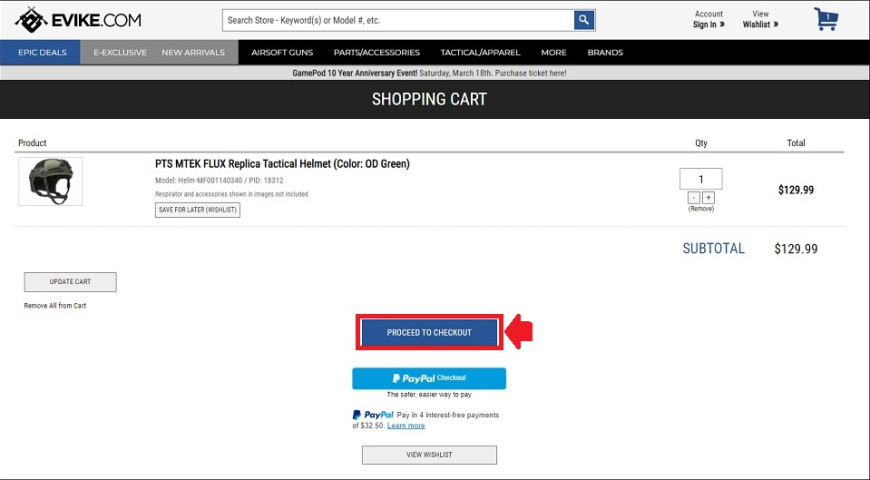Click the (Remove) link under quantity

[701, 209]
